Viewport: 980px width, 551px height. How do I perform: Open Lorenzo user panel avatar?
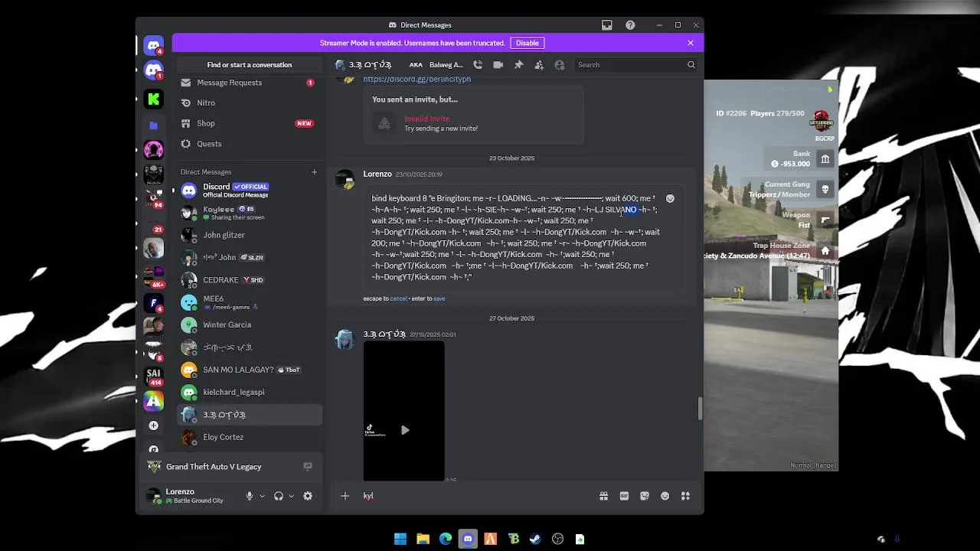pos(154,496)
